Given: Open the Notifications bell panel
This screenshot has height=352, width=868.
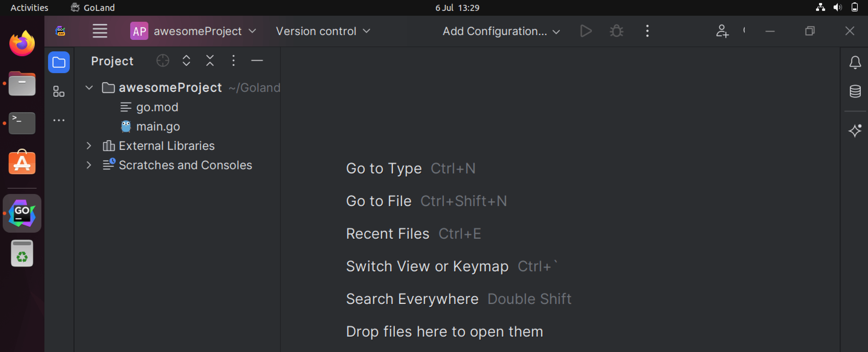Looking at the screenshot, I should (x=855, y=62).
